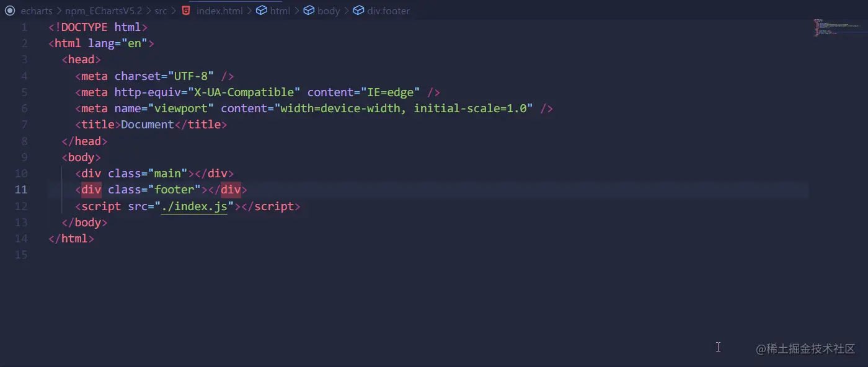868x367 pixels.
Task: Click the cube icon beside body breadcrumb
Action: 309,11
